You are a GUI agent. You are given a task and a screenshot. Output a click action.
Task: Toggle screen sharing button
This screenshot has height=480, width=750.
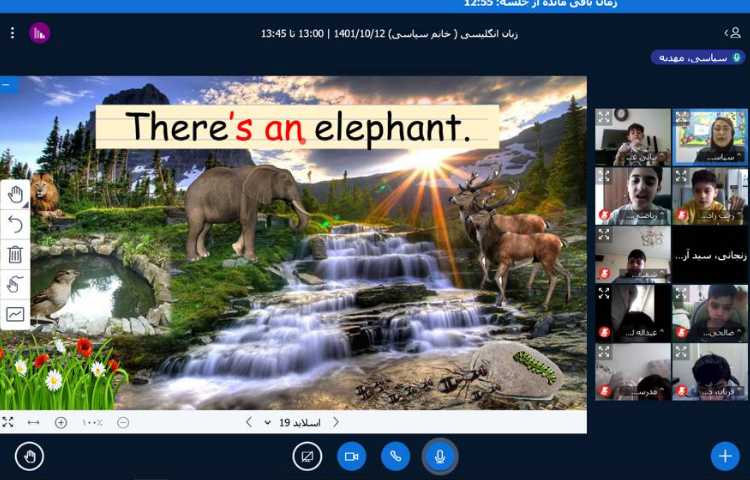pos(307,456)
